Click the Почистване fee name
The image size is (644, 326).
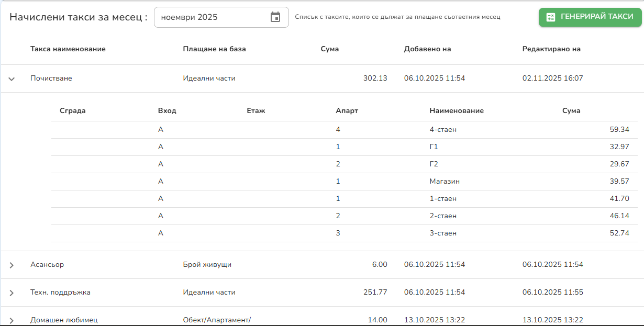pos(51,78)
